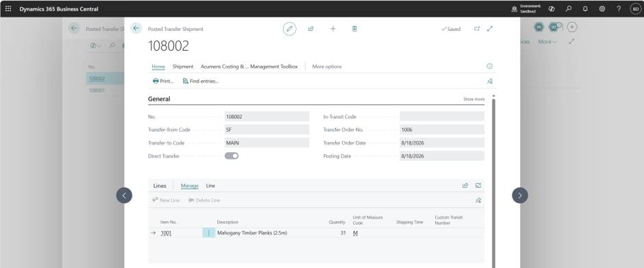This screenshot has width=644, height=268.
Task: Open record 108002 in background list
Action: (97, 79)
